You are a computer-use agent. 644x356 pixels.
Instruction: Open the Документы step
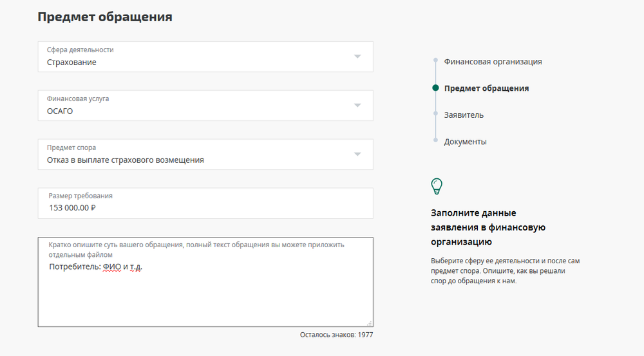(465, 142)
